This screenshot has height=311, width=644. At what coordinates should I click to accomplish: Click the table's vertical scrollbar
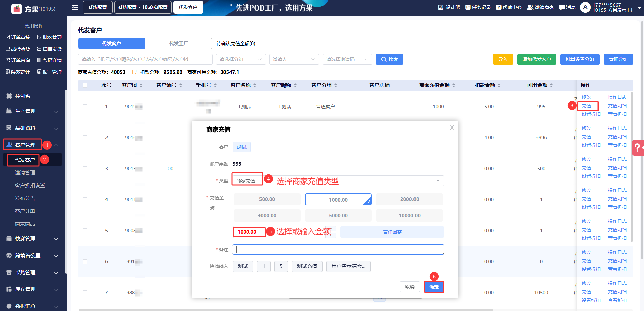click(x=632, y=167)
